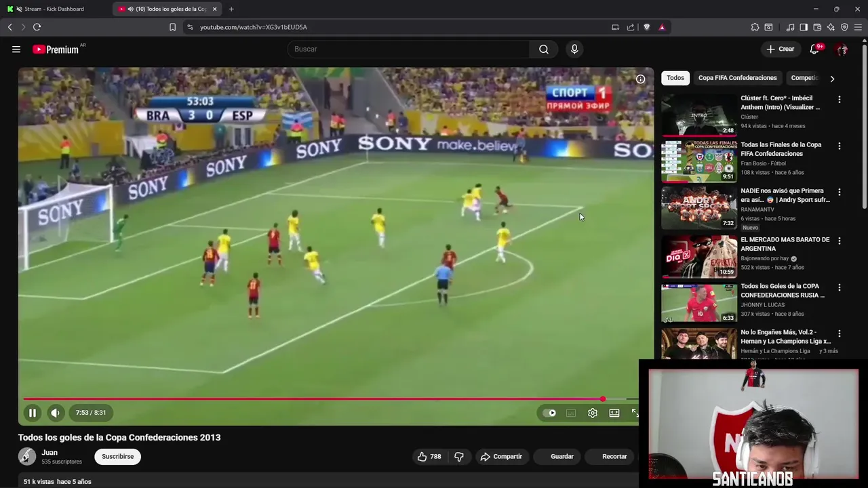Click the address bar bookmark icon
868x488 pixels.
click(x=172, y=27)
